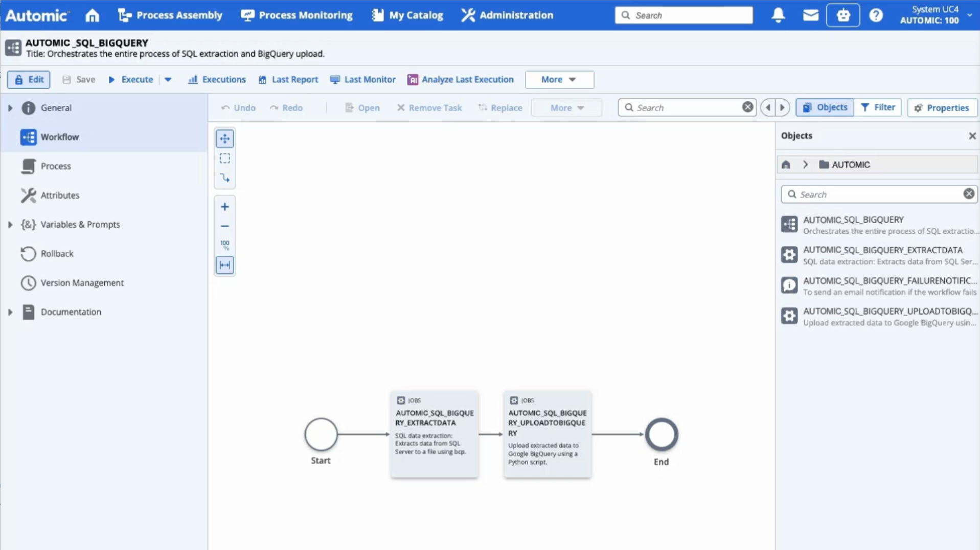Toggle the Filter panel button
980x550 pixels.
878,107
